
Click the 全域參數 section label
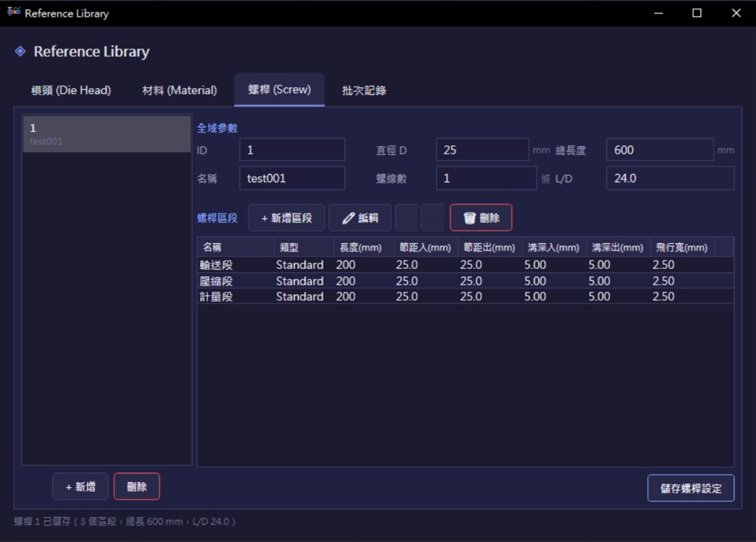coord(217,128)
